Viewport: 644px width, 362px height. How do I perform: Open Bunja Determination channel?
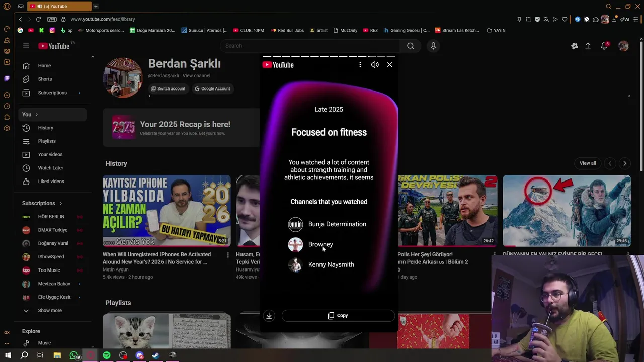tap(328, 224)
